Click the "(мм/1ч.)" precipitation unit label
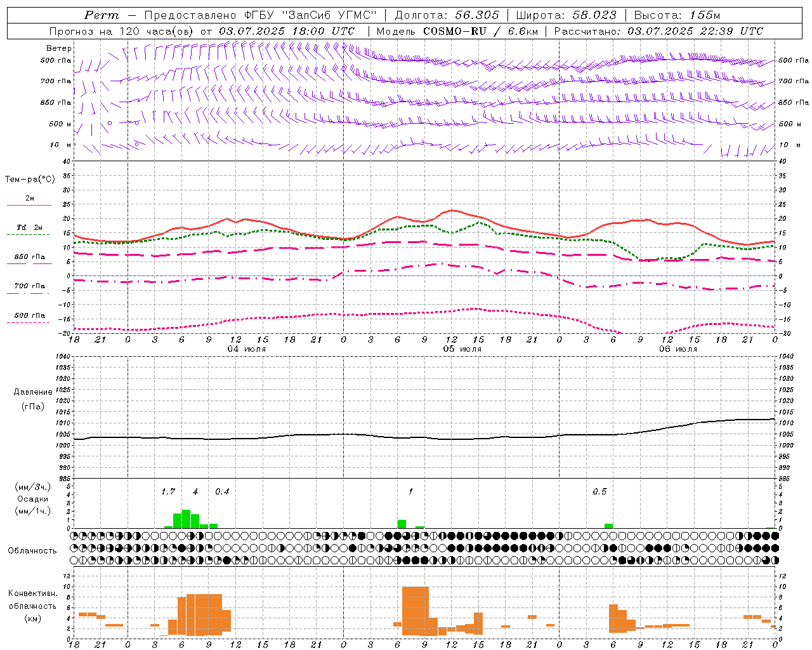Screen dimensions: 812x650 [x=32, y=511]
